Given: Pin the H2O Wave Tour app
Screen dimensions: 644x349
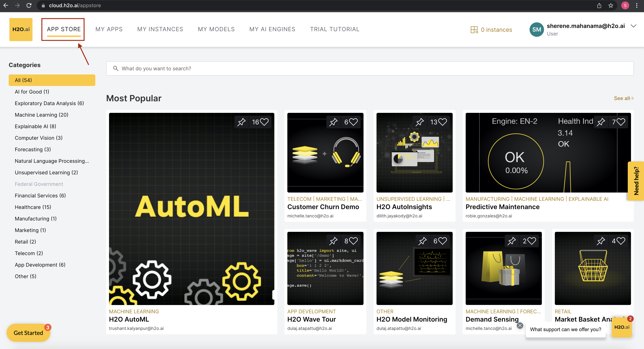Looking at the screenshot, I should [x=334, y=241].
